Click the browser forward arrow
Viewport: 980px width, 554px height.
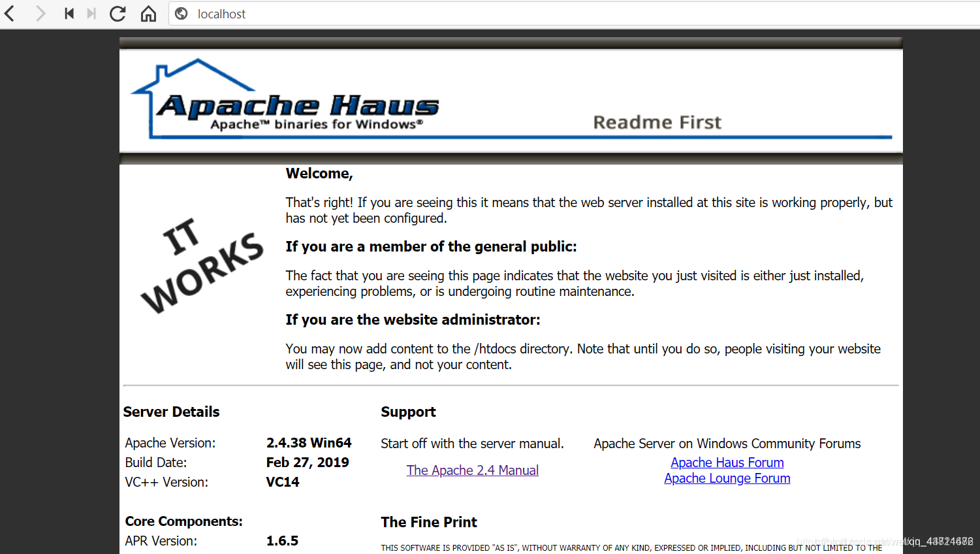point(40,13)
